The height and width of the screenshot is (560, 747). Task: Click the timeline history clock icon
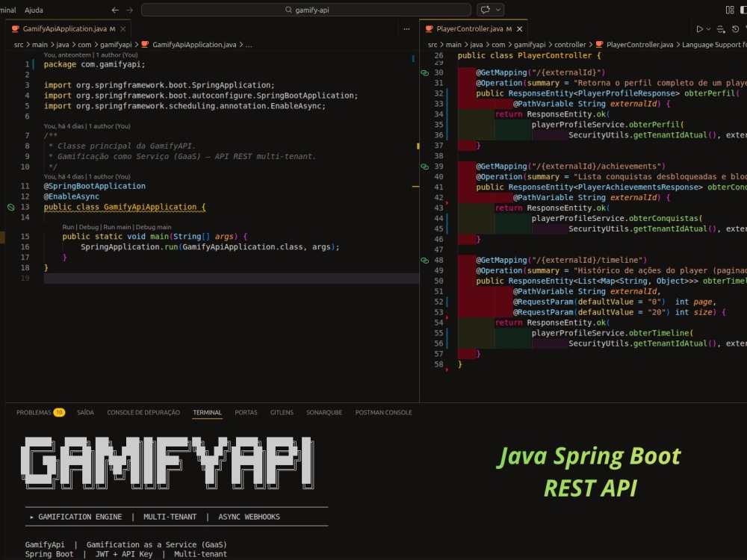tap(736, 29)
